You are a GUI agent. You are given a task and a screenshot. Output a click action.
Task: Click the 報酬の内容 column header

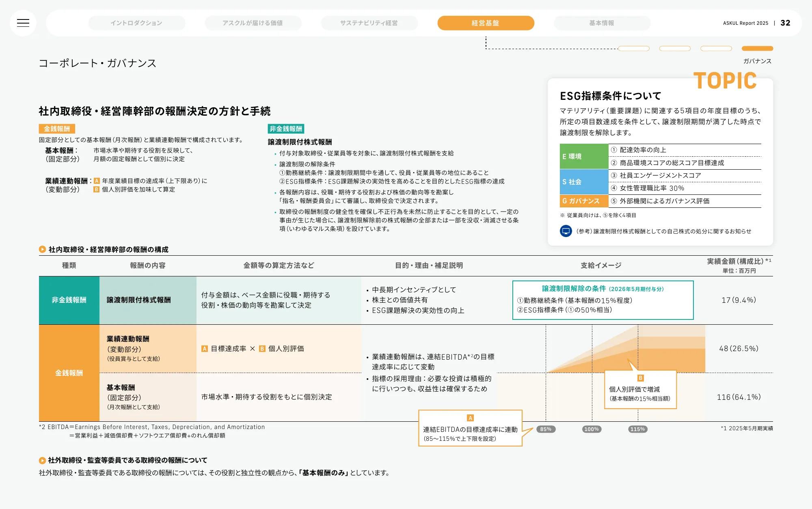coord(148,265)
